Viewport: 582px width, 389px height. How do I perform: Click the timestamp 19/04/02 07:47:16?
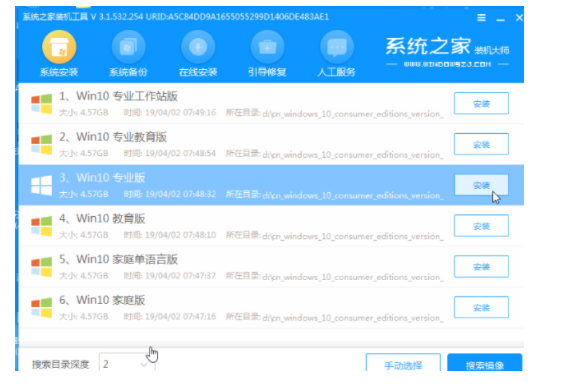tap(180, 317)
